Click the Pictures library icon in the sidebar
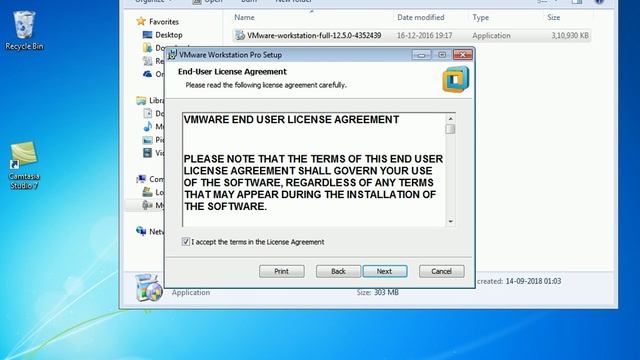Viewport: 640px width, 360px height. coord(148,140)
